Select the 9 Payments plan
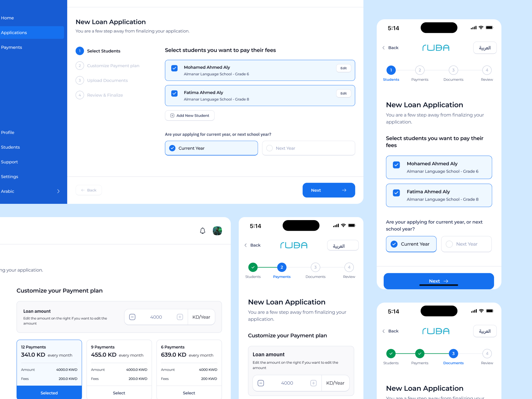Viewport: 532px width, 399px height. coord(119,393)
